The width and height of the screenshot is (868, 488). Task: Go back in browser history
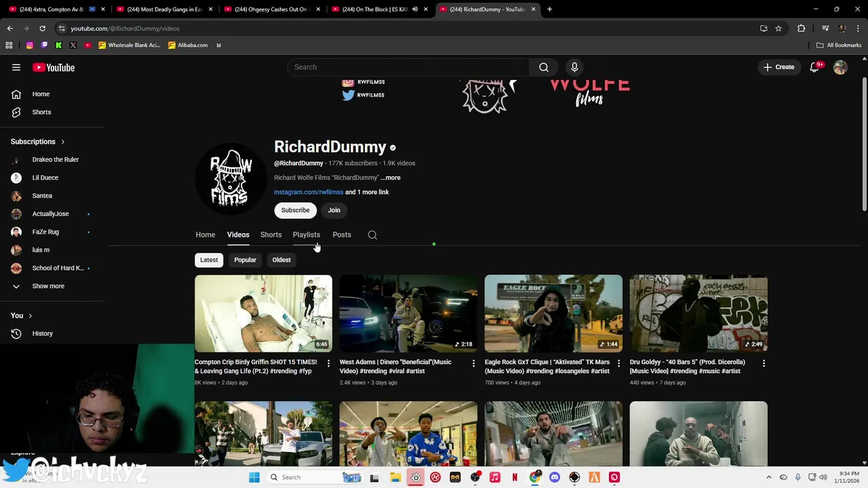click(x=9, y=28)
